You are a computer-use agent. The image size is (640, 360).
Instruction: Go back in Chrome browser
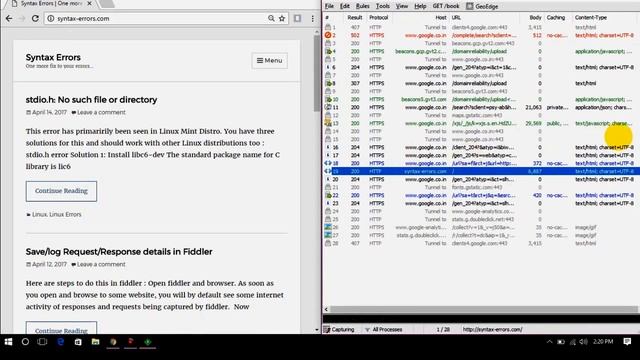(x=9, y=18)
